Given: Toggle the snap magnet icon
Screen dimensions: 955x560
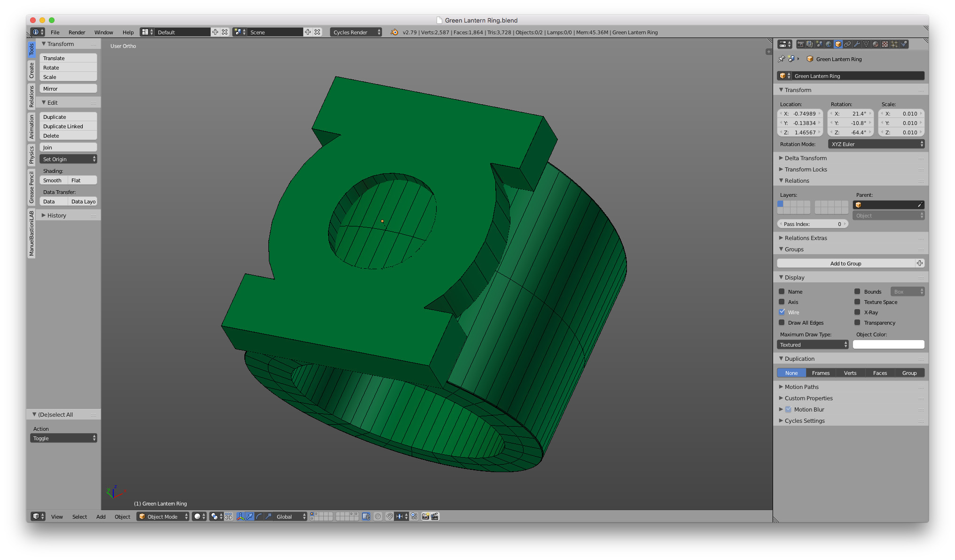Looking at the screenshot, I should click(x=390, y=516).
